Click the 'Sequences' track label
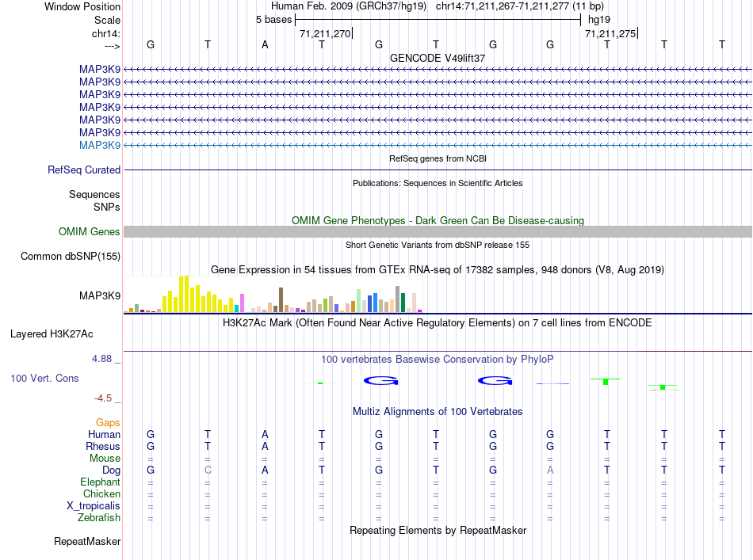Image resolution: width=753 pixels, height=560 pixels. [x=94, y=194]
